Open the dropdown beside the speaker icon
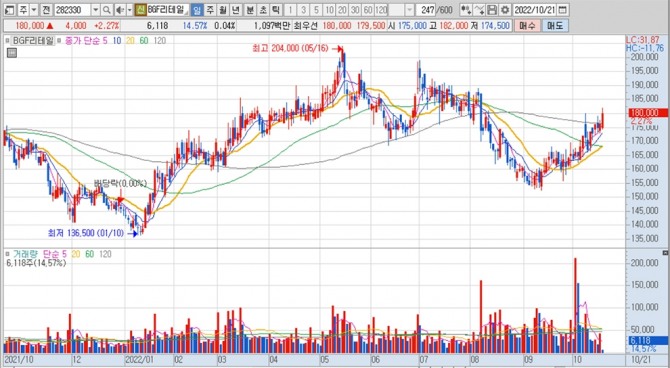Screen dimensions: 670x368 click(129, 10)
